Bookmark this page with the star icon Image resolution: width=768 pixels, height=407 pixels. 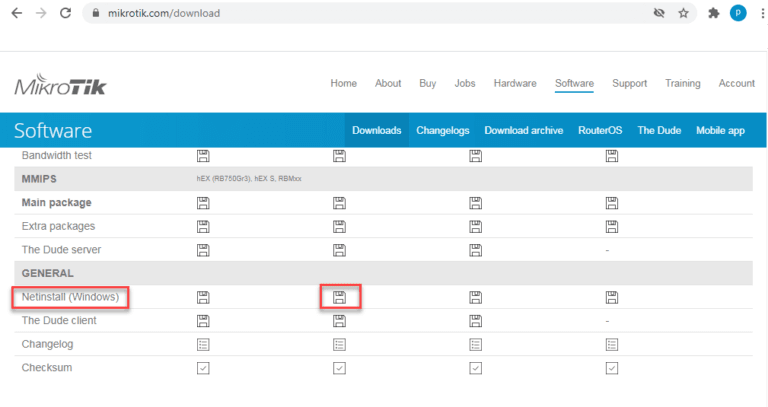click(x=684, y=14)
